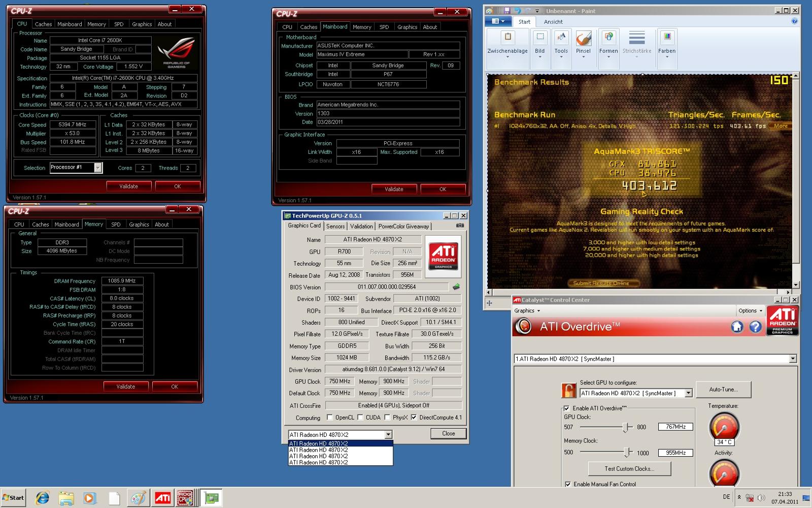Open Windows Explorer folder icon on taskbar

coord(66,498)
